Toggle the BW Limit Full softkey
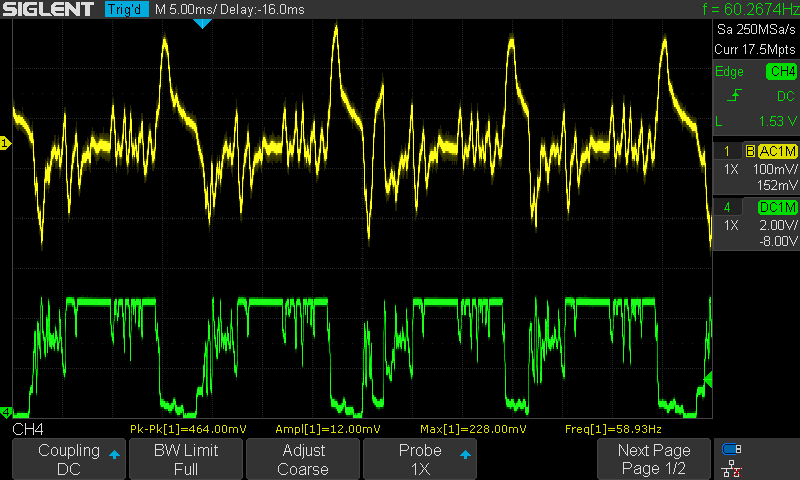 click(x=186, y=459)
